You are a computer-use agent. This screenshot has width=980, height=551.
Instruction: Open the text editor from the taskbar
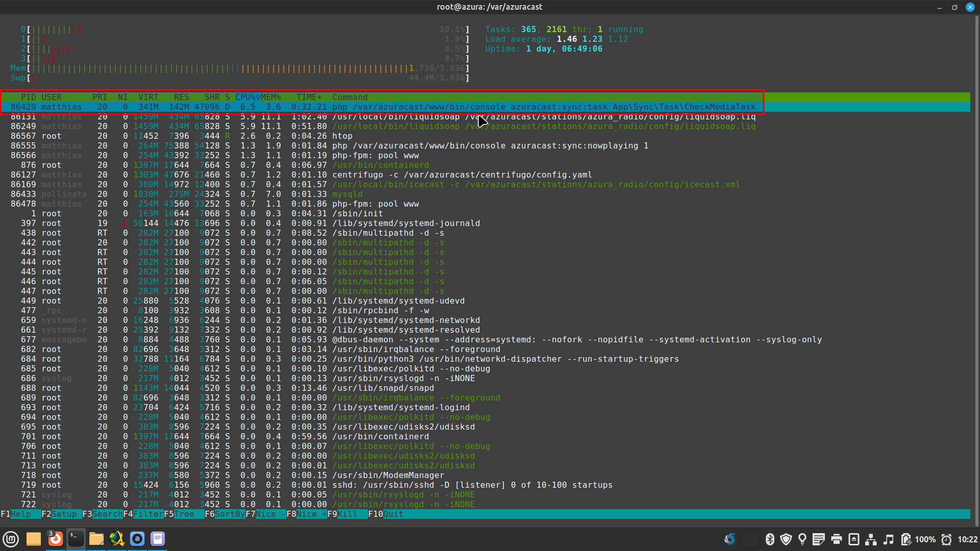[157, 539]
